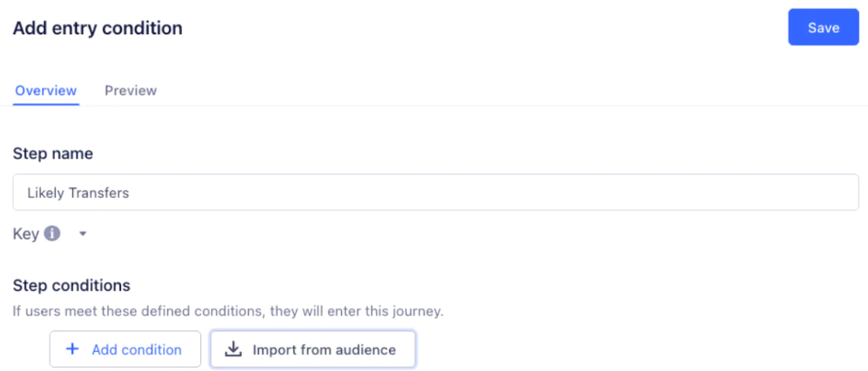This screenshot has width=868, height=371.
Task: Add a new step condition
Action: coord(125,350)
